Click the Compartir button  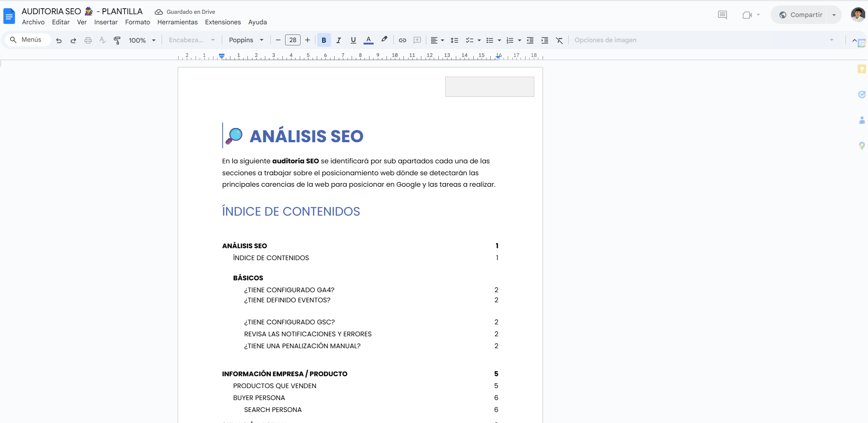(x=800, y=15)
